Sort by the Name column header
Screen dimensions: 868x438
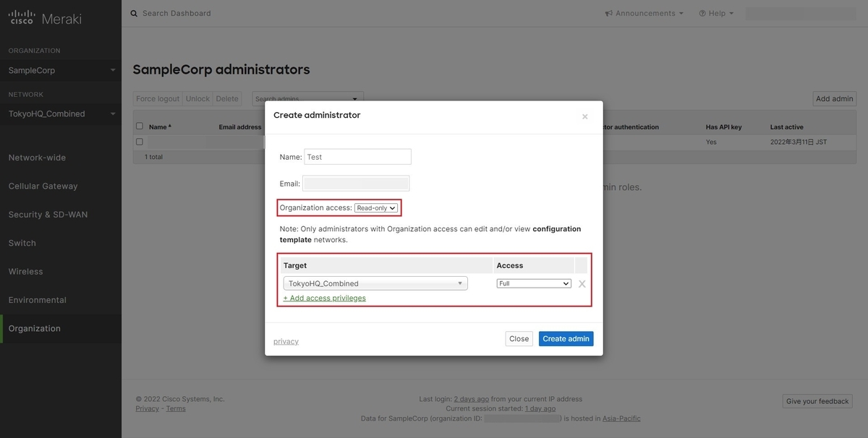[x=160, y=126]
